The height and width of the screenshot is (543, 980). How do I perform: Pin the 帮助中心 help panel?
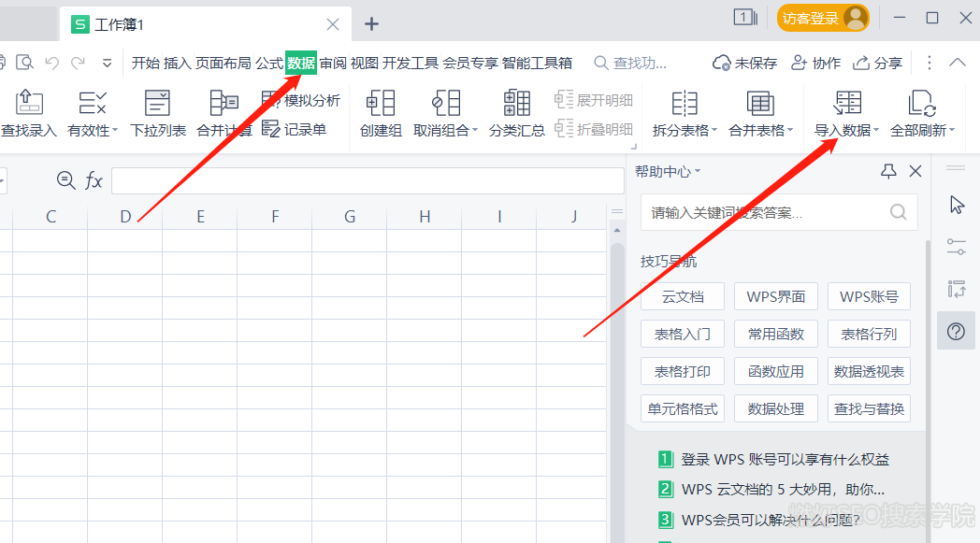pyautogui.click(x=888, y=171)
